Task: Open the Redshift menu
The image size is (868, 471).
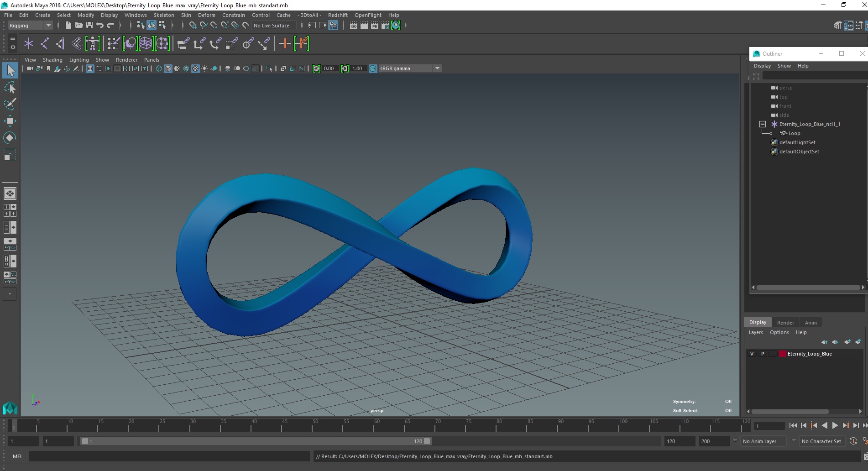Action: click(x=338, y=15)
